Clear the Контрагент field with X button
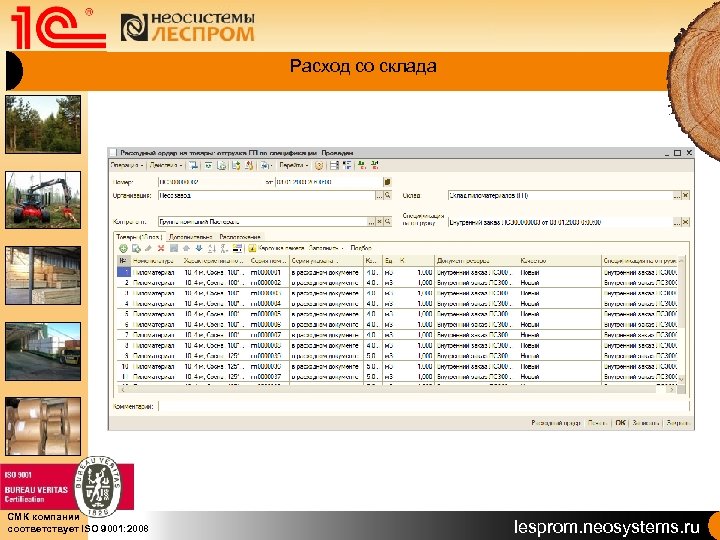 tap(380, 222)
